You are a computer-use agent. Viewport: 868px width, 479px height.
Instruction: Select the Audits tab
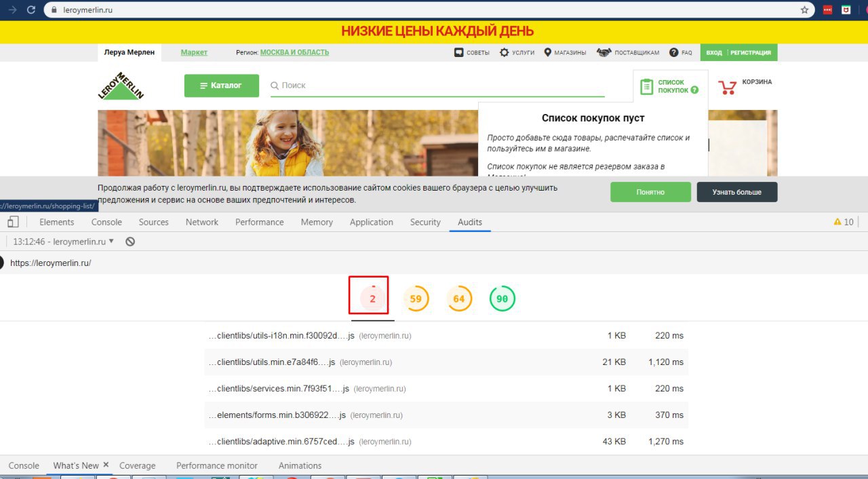pyautogui.click(x=470, y=222)
